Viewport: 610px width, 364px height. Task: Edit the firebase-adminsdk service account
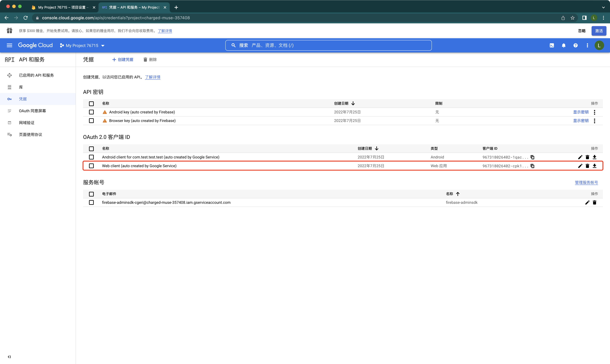587,203
